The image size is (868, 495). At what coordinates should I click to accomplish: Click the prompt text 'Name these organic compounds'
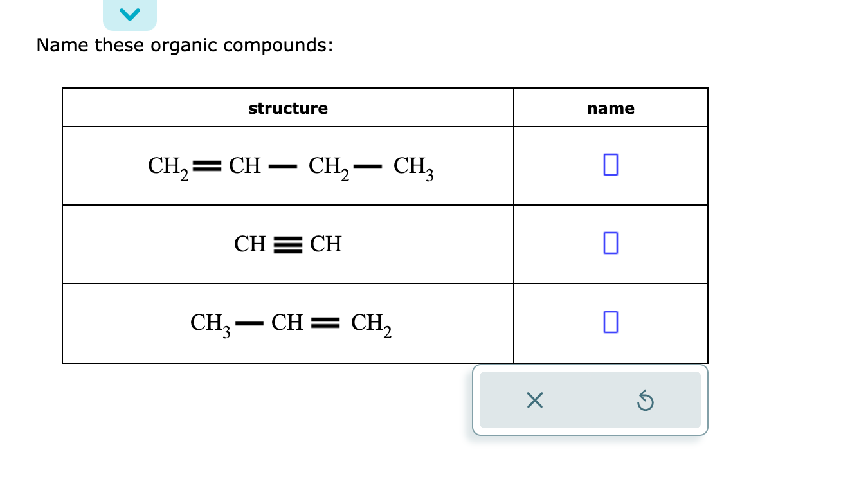pos(185,44)
